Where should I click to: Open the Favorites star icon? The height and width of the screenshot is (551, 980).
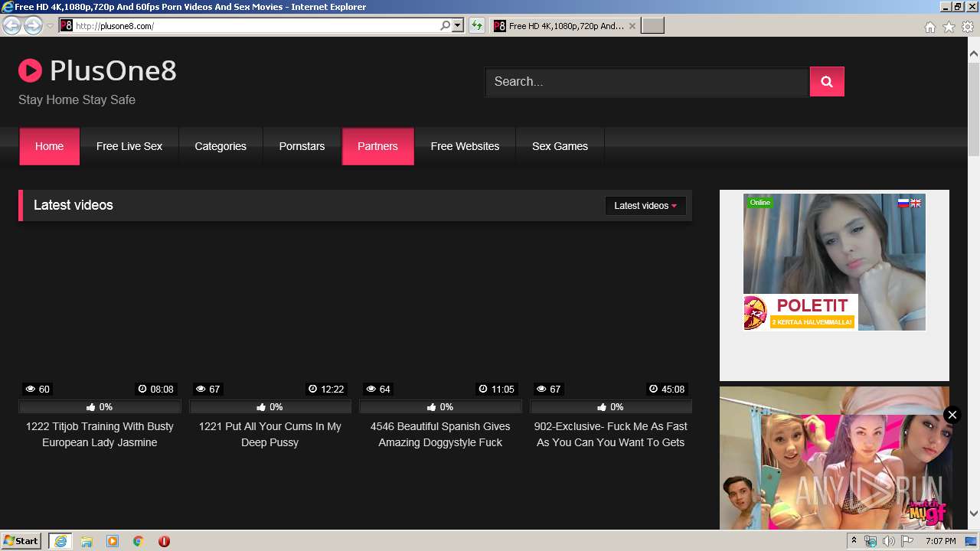pyautogui.click(x=949, y=27)
